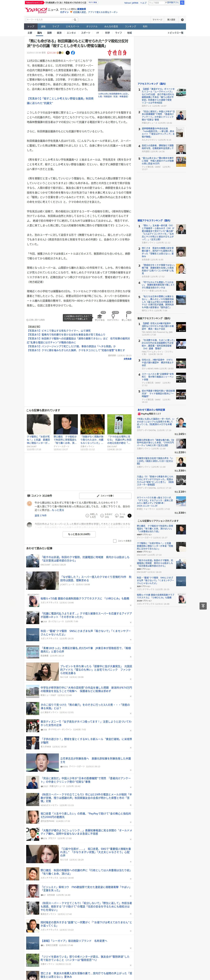The image size is (210, 980).
Task: Click the ログイン link
Action: (64, 12)
